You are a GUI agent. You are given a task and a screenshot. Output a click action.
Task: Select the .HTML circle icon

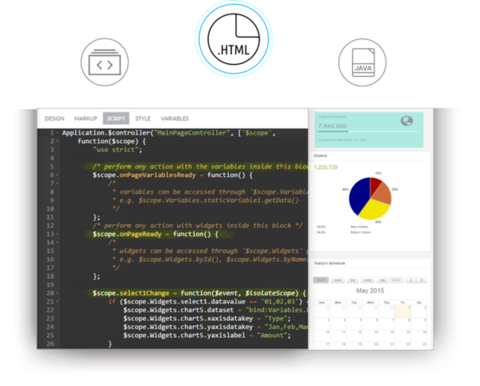[x=234, y=39]
